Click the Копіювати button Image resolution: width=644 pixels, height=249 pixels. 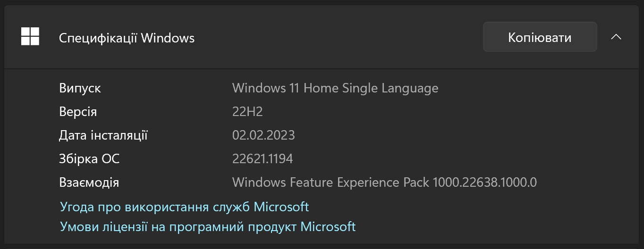point(540,37)
